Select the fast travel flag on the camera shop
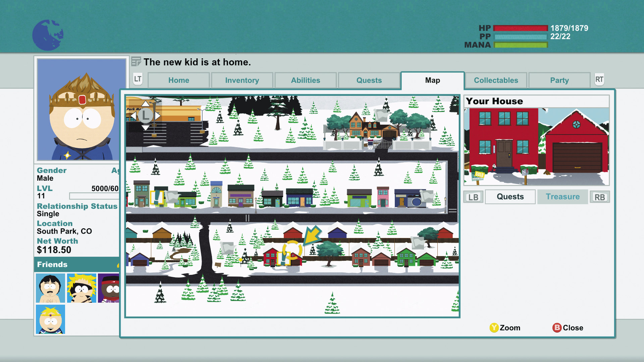This screenshot has height=362, width=644. (427, 196)
